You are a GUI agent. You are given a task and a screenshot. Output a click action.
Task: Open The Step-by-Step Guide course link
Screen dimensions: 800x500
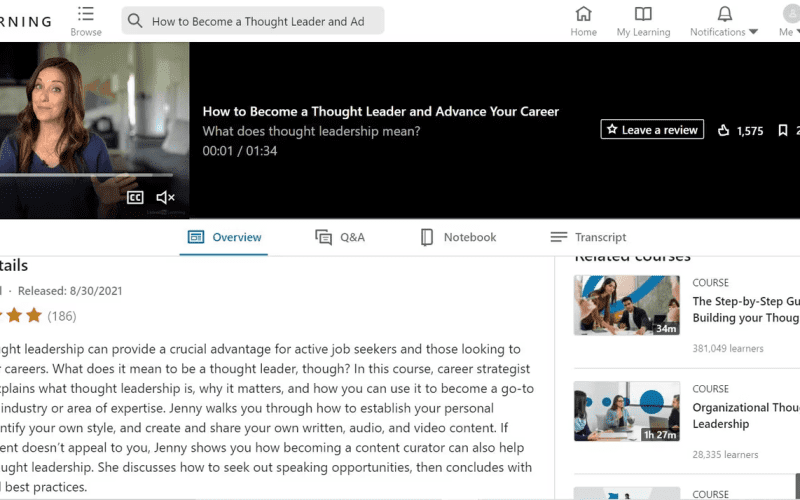(x=746, y=309)
